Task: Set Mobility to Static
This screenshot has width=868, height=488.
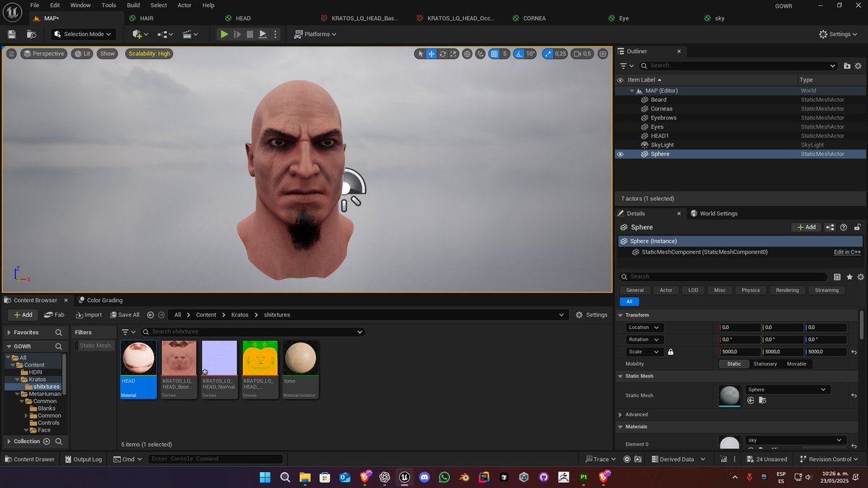Action: pyautogui.click(x=733, y=364)
